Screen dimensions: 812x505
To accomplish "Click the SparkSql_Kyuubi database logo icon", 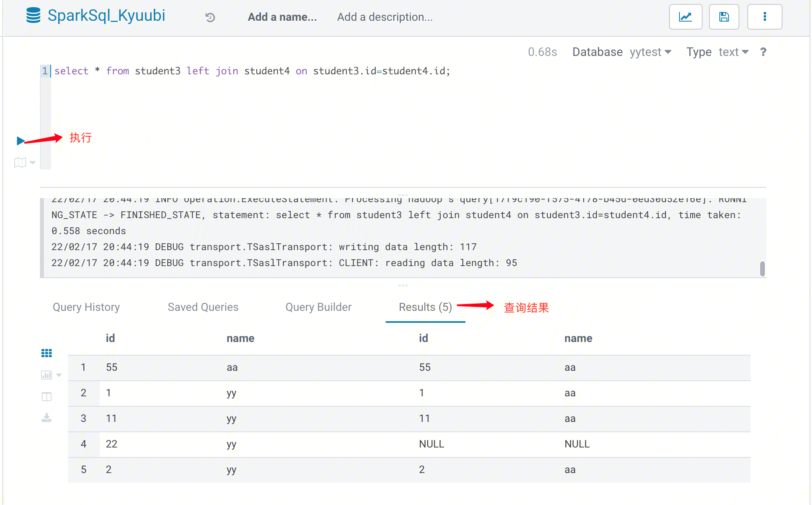I will tap(33, 16).
